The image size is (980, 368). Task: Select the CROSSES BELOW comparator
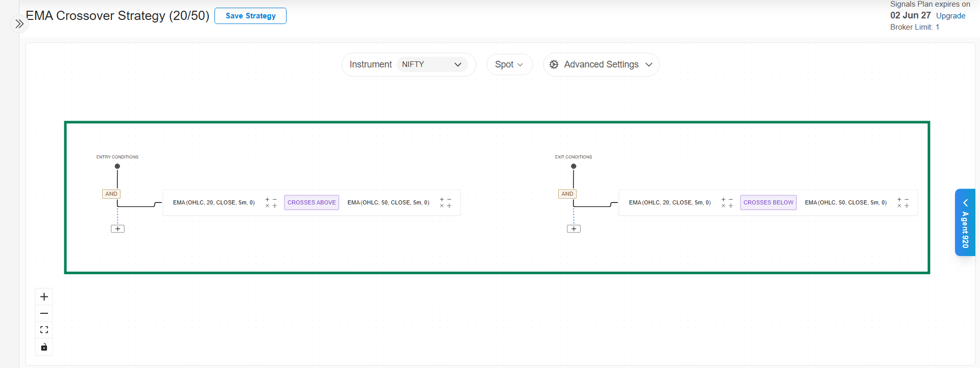click(768, 202)
